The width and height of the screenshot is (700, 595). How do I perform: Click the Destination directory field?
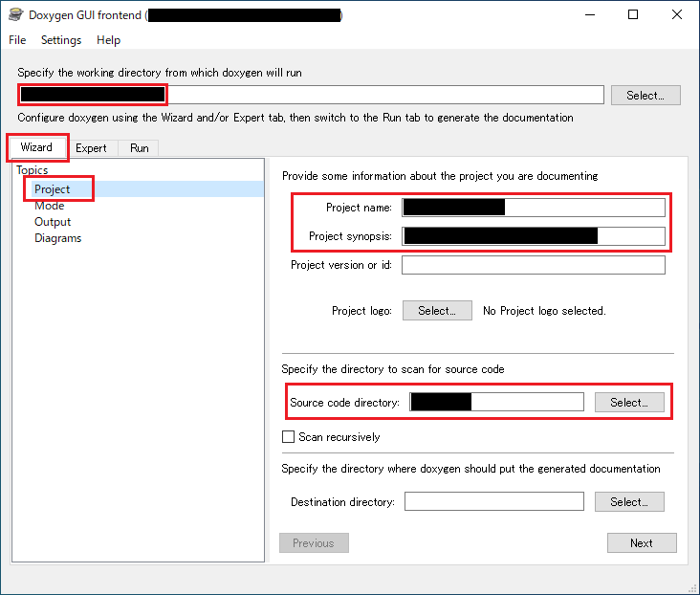point(494,501)
